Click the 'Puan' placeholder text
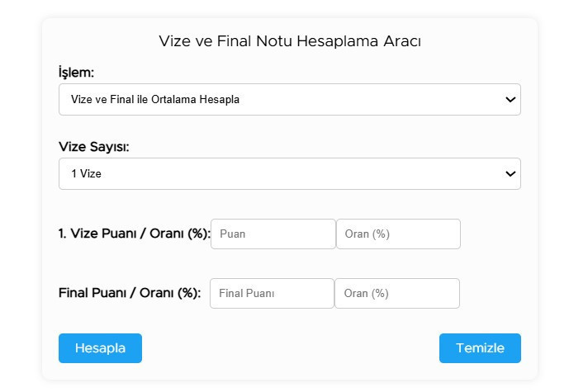Image resolution: width=569 pixels, height=392 pixels. [233, 234]
